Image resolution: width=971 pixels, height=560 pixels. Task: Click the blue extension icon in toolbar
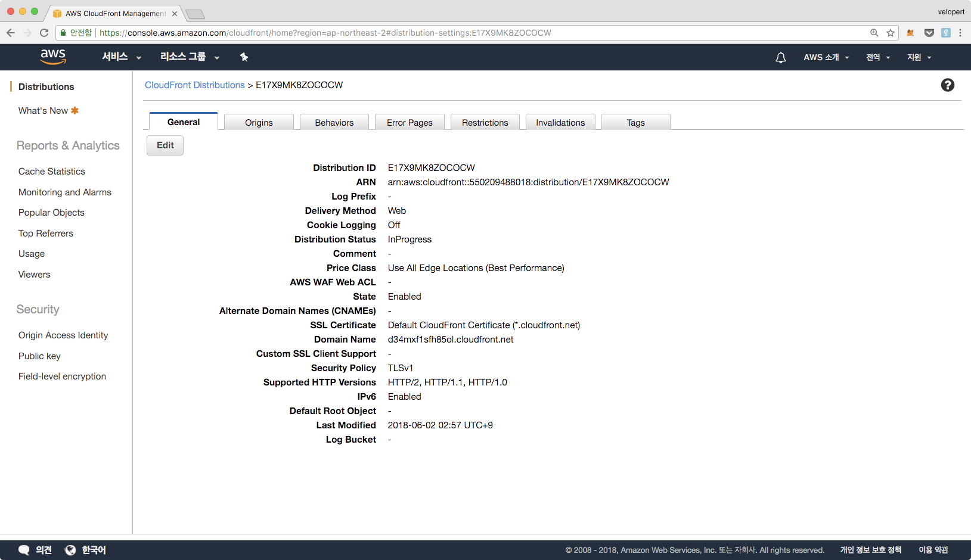click(946, 33)
